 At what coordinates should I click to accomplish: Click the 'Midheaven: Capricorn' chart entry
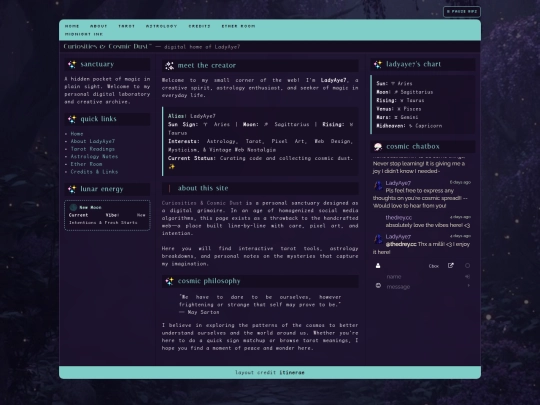point(409,126)
